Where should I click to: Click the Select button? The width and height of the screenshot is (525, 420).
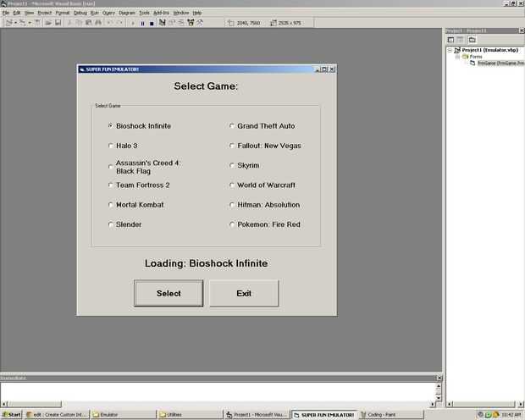pos(169,293)
